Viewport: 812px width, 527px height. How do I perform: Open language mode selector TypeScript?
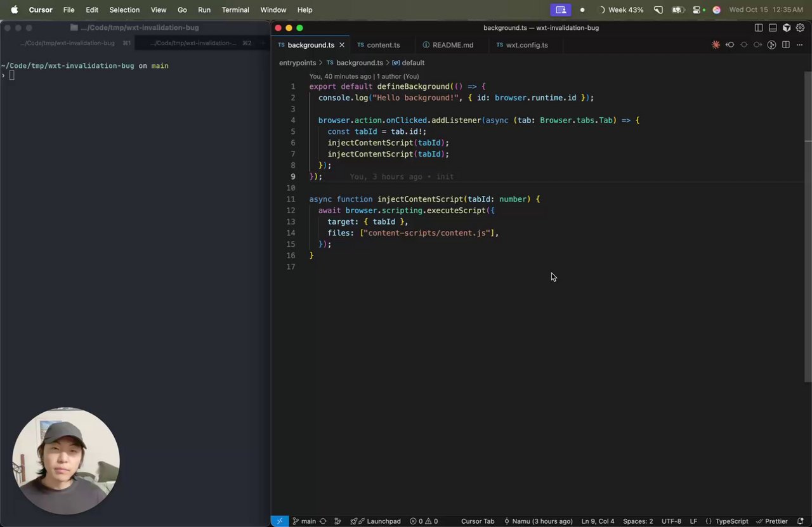731,521
